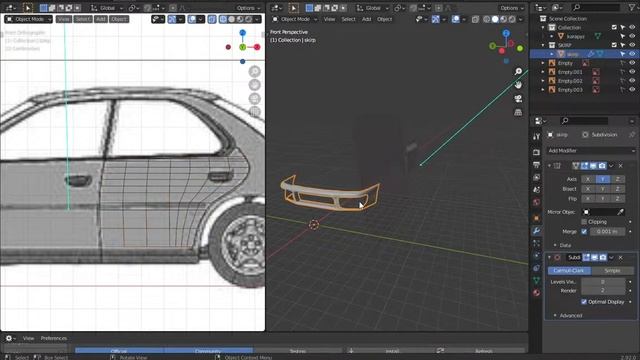Switch perspective/orthographic grid icon in right viewport
The width and height of the screenshot is (640, 360).
(518, 112)
